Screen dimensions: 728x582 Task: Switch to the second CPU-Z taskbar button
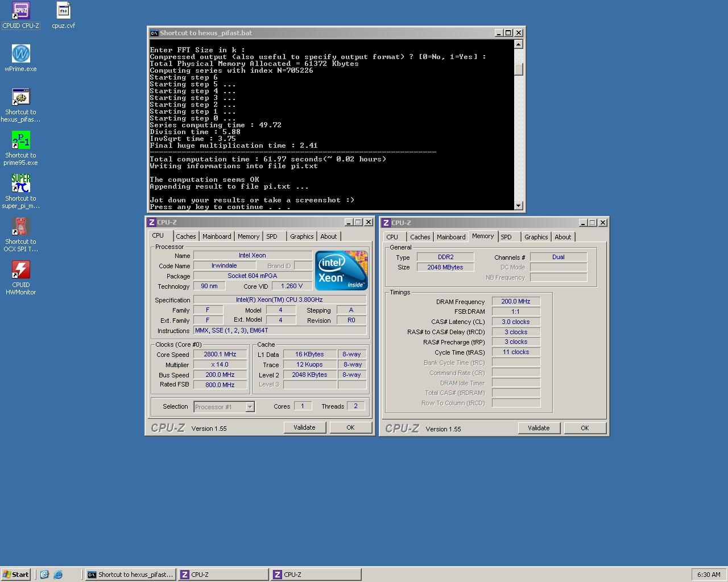[x=316, y=575]
